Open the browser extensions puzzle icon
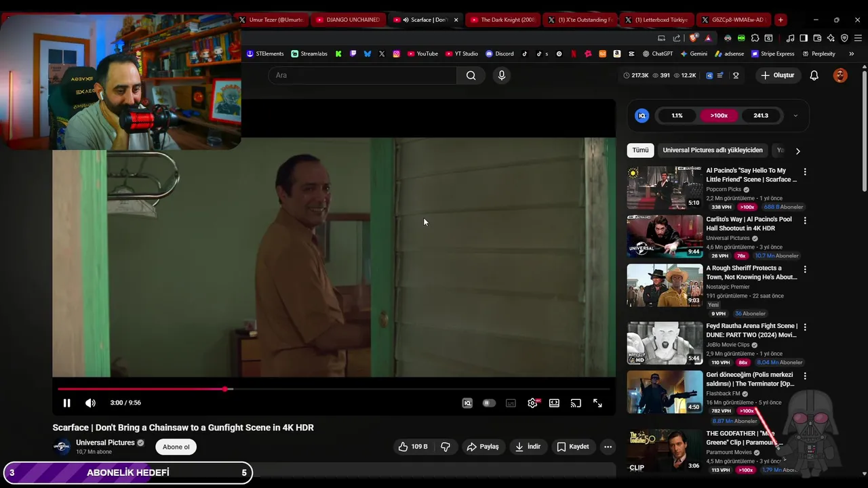The width and height of the screenshot is (868, 488). pyautogui.click(x=755, y=38)
